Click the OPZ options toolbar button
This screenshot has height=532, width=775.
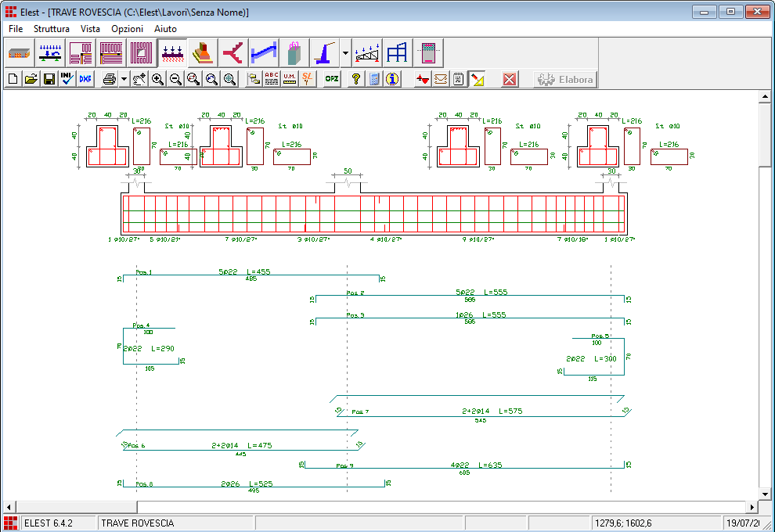[x=332, y=79]
